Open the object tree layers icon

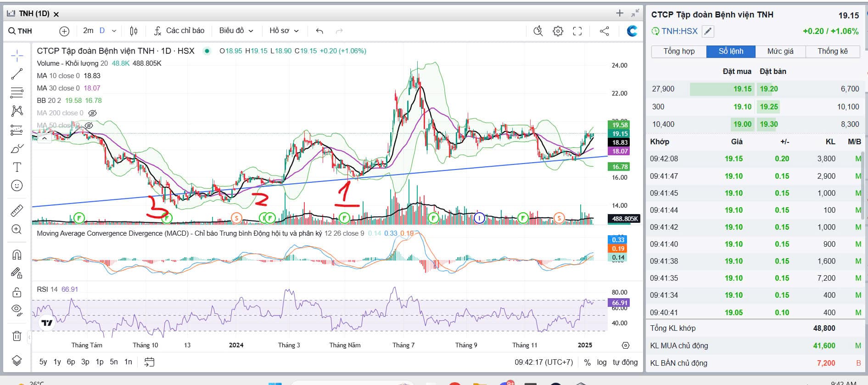17,361
